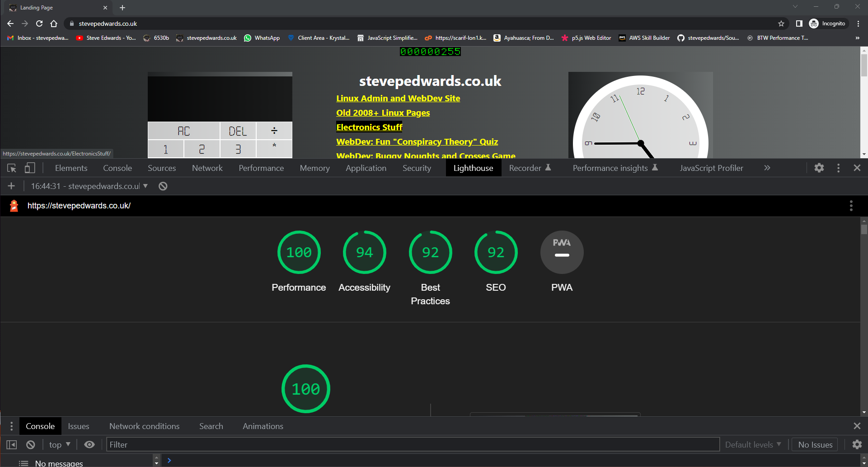
Task: Switch to the Network tab
Action: coord(207,168)
